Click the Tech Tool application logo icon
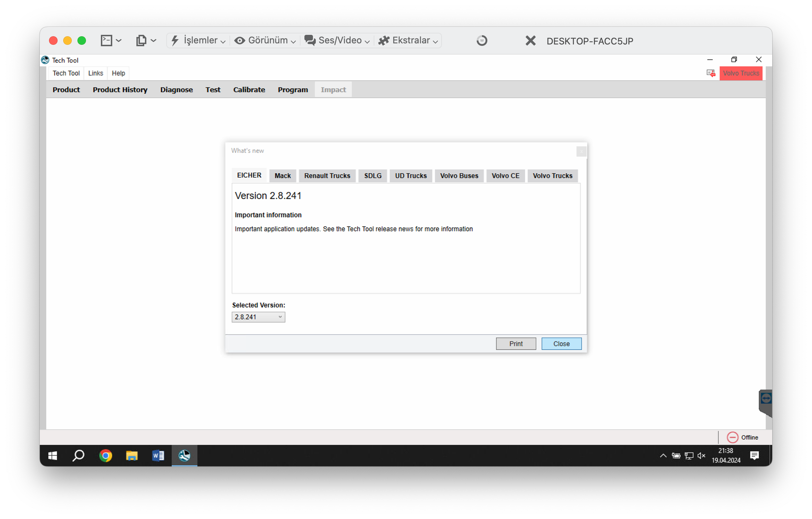This screenshot has width=812, height=519. pos(45,60)
